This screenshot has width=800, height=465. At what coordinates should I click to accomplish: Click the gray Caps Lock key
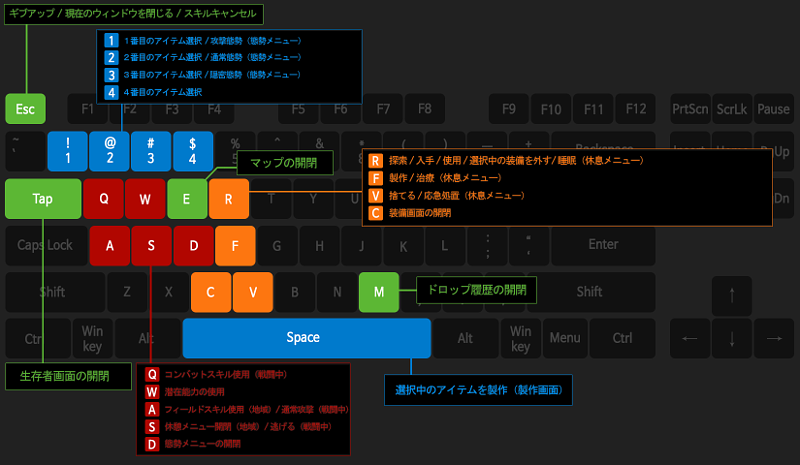45,245
